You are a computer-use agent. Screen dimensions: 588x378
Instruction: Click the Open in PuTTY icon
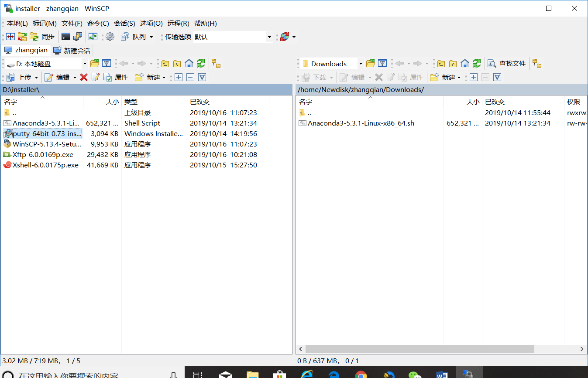pyautogui.click(x=78, y=37)
